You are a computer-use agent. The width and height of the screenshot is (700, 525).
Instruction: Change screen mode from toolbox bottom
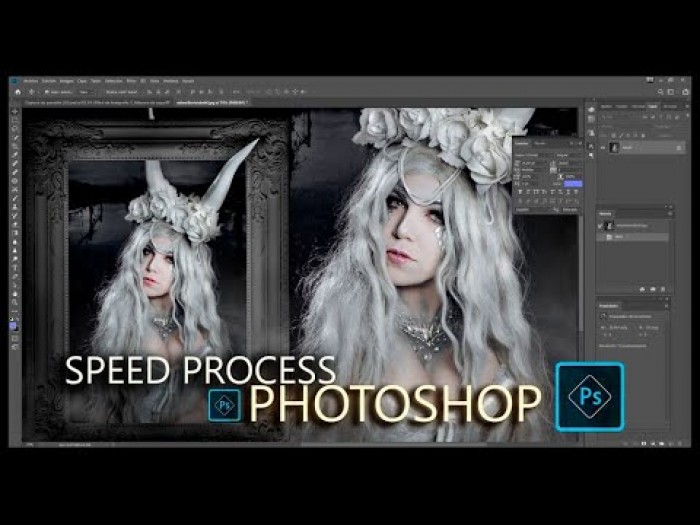point(15,347)
